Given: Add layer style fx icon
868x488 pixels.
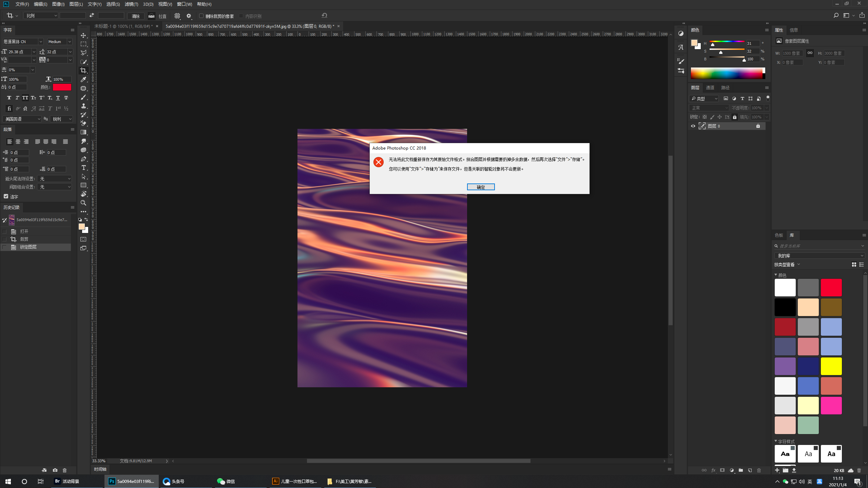Looking at the screenshot, I should (713, 470).
